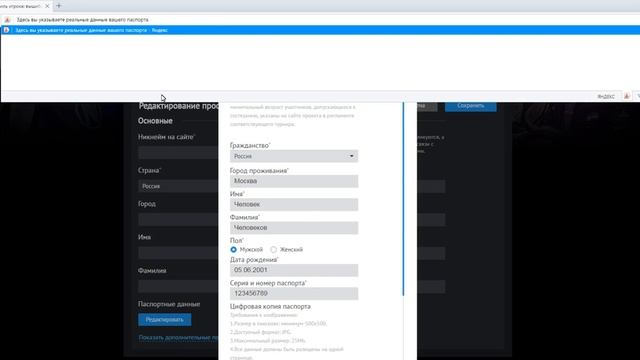
Task: Open the Гражданство dropdown showing Россия
Action: [x=294, y=156]
